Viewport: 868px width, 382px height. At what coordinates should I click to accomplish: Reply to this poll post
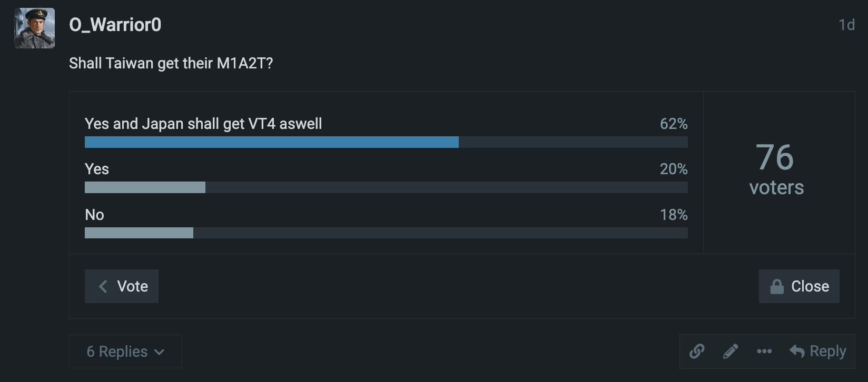coord(818,351)
